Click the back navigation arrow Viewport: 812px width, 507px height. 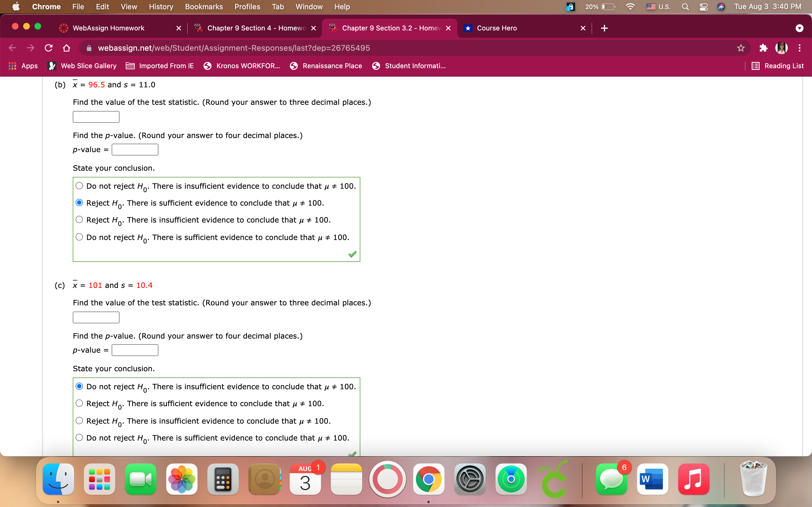pyautogui.click(x=12, y=48)
